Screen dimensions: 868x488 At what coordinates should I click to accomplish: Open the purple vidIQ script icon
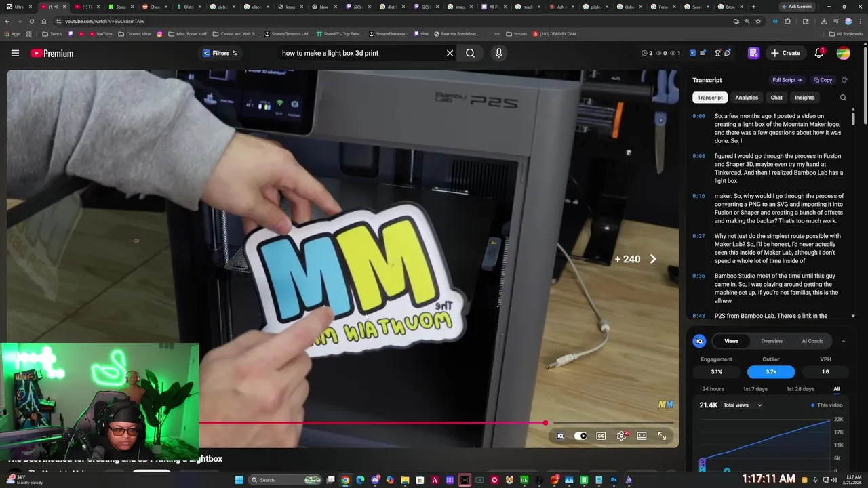tap(753, 53)
